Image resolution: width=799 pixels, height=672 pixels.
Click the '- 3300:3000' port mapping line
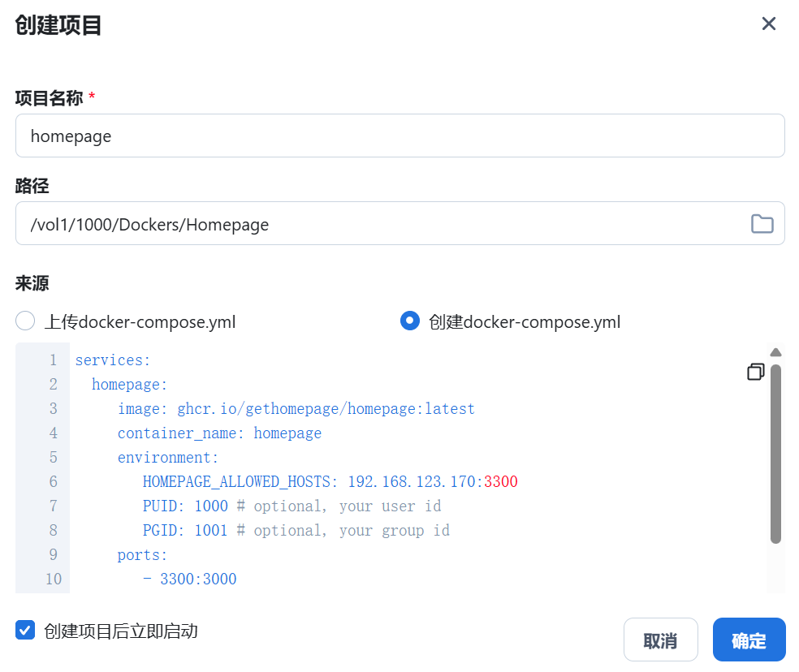(189, 579)
